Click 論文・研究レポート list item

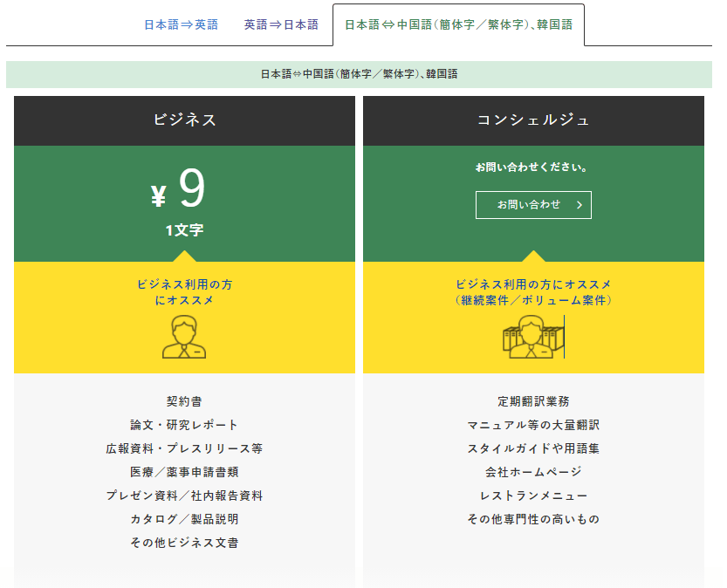tap(184, 425)
